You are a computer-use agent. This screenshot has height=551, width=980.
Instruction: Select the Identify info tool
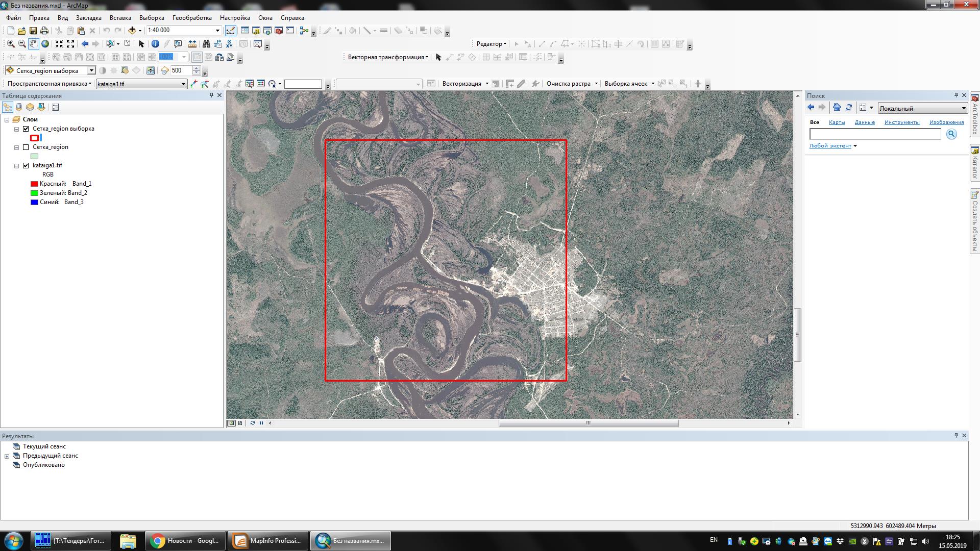click(155, 44)
